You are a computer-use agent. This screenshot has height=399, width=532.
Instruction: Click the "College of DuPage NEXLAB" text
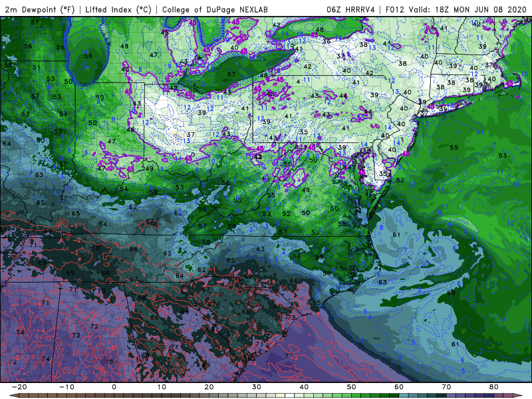(x=215, y=9)
